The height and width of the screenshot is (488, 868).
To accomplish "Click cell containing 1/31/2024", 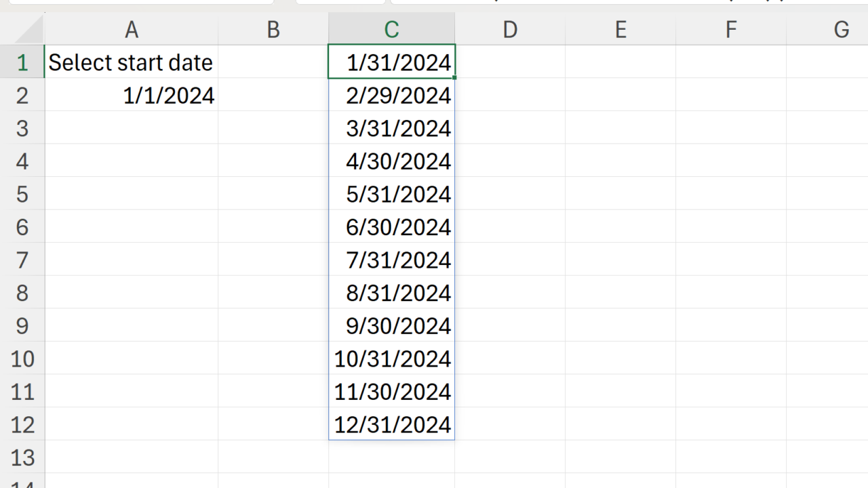I will [398, 62].
